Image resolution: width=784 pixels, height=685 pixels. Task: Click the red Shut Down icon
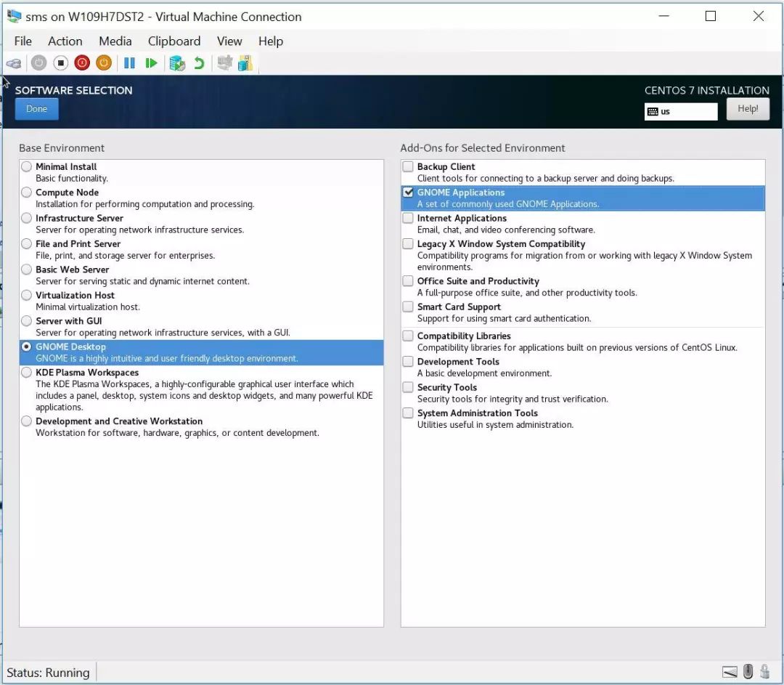point(82,63)
